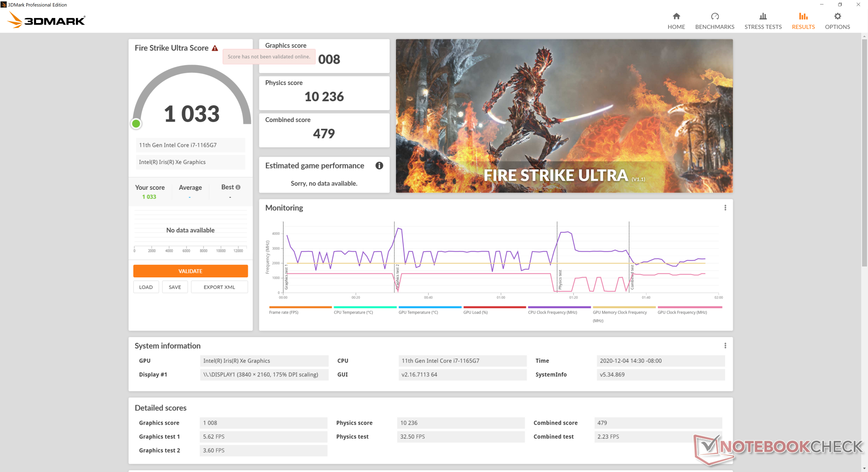Open the Monitoring panel three-dot menu
The height and width of the screenshot is (472, 868).
(x=725, y=208)
